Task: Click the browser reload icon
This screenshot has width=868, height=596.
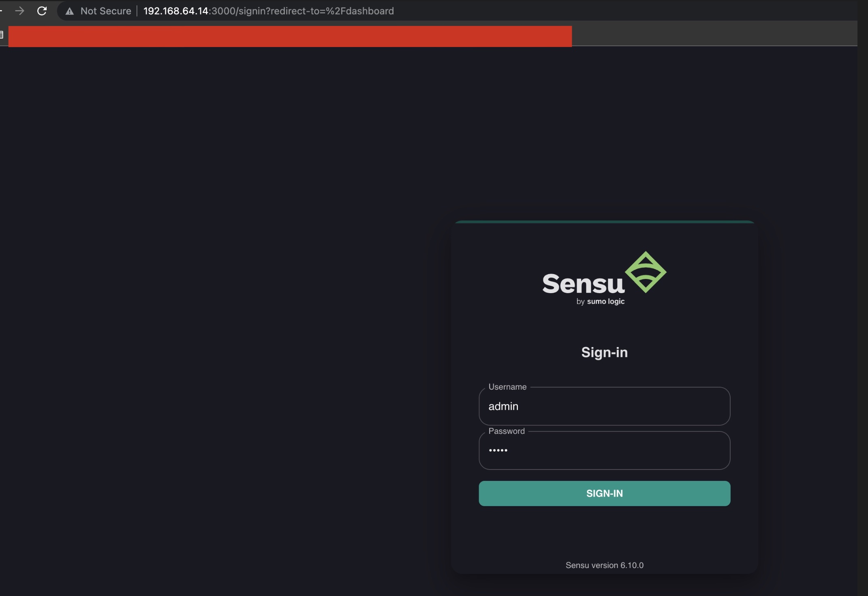Action: (42, 11)
